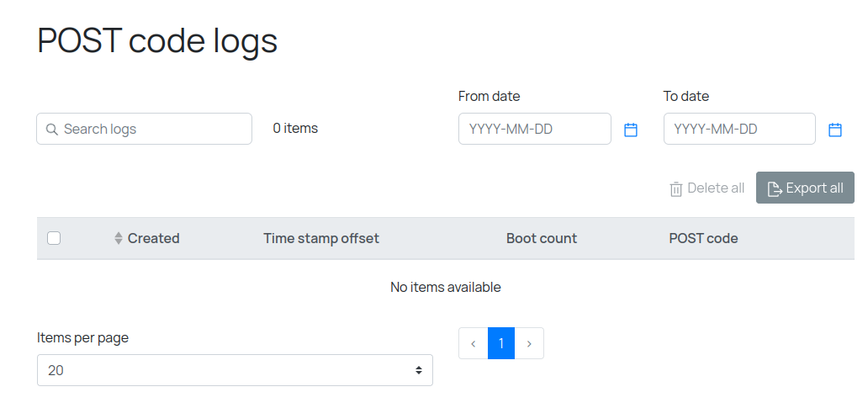Go to previous page arrow
This screenshot has height=408, width=868.
point(473,343)
